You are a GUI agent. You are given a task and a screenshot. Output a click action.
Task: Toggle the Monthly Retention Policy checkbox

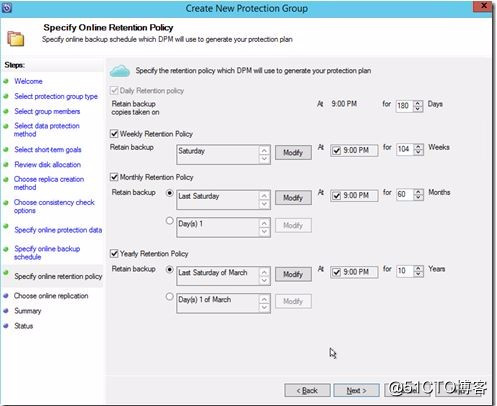[x=114, y=177]
